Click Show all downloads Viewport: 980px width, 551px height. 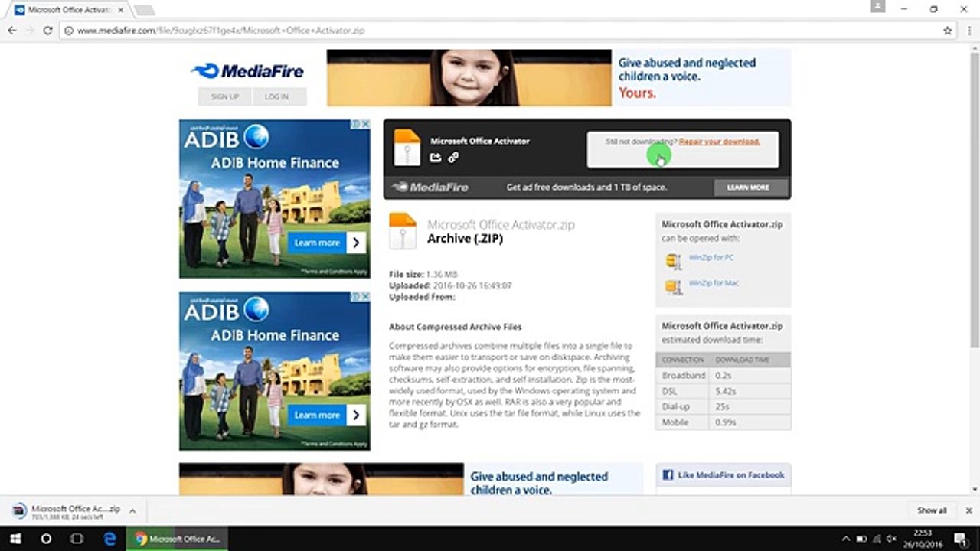coord(932,510)
